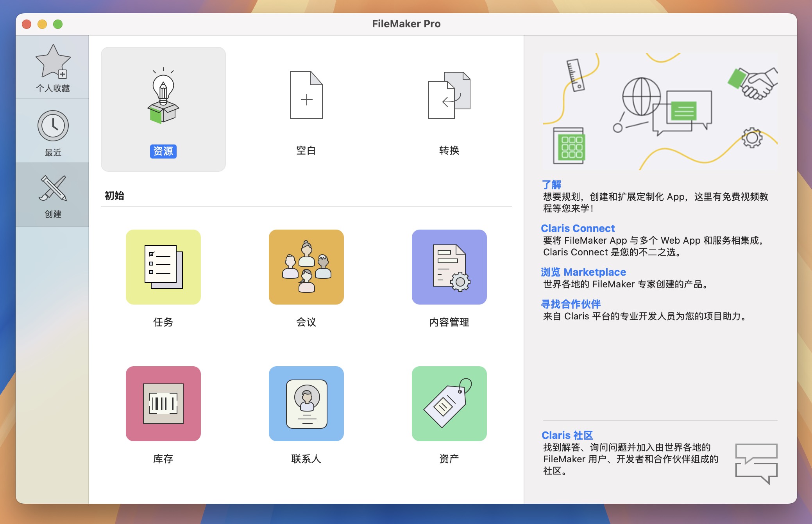Viewport: 812px width, 524px height.
Task: Pick the 联系人 contact card icon
Action: point(306,404)
